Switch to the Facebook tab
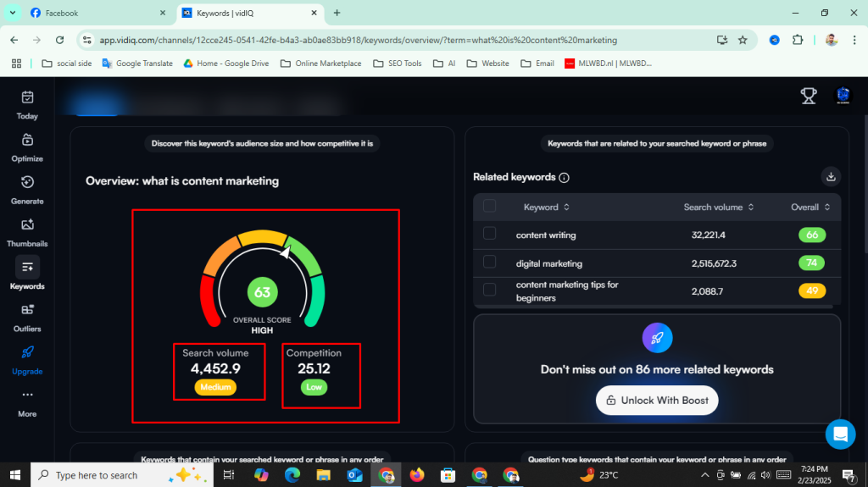The image size is (868, 487). pyautogui.click(x=97, y=13)
